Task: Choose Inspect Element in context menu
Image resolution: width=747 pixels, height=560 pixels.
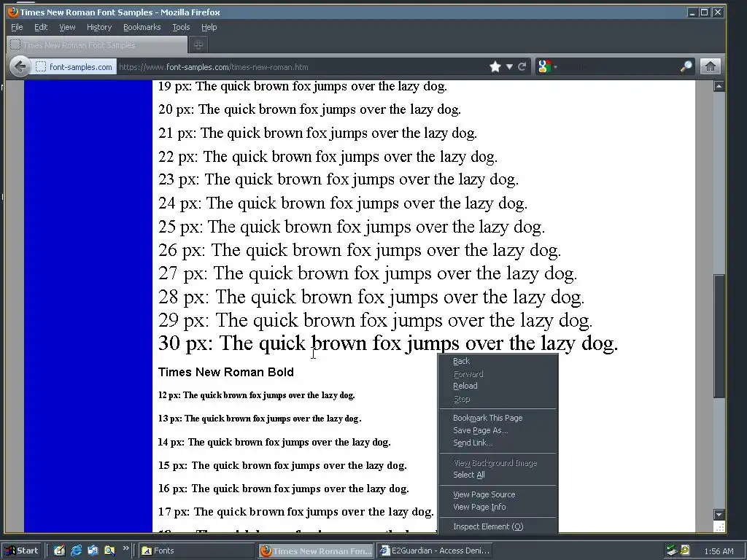Action: tap(498, 526)
